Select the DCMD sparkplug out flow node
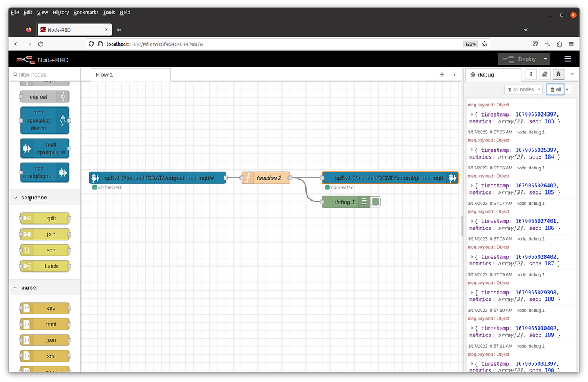The height and width of the screenshot is (382, 588). coord(390,178)
